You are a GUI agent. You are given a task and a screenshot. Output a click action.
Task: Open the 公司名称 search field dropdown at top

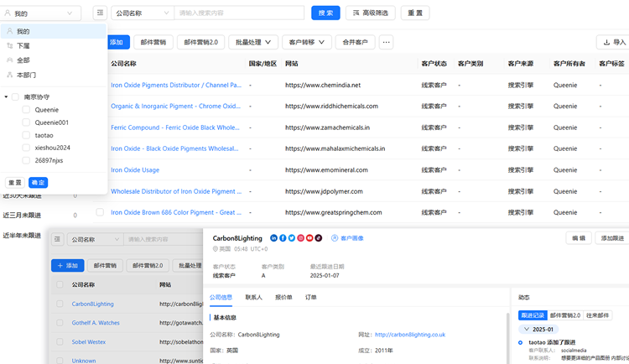pos(143,13)
